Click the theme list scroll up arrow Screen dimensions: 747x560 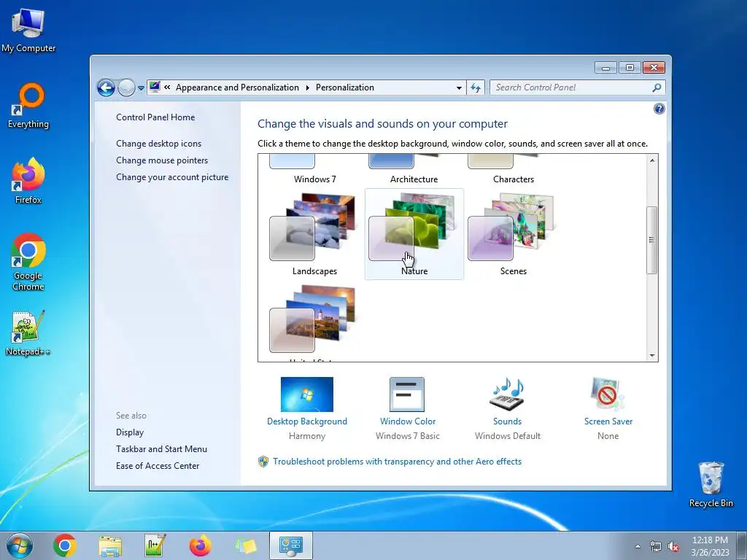click(x=652, y=160)
